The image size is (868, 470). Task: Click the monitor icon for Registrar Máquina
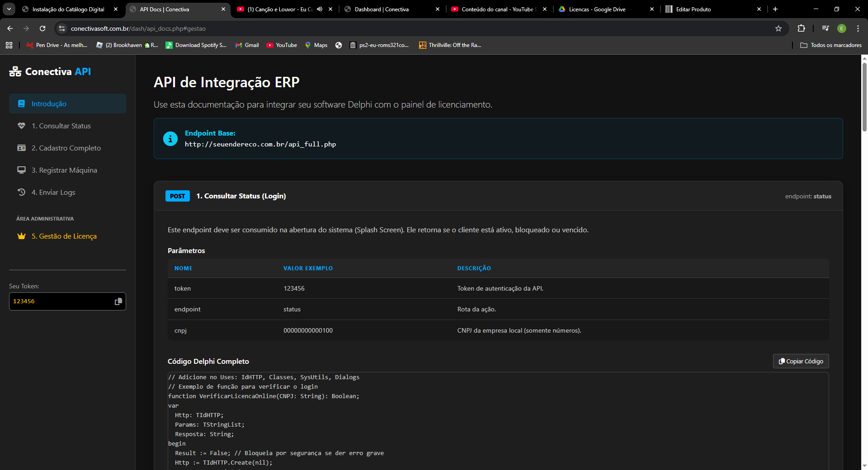pos(21,170)
